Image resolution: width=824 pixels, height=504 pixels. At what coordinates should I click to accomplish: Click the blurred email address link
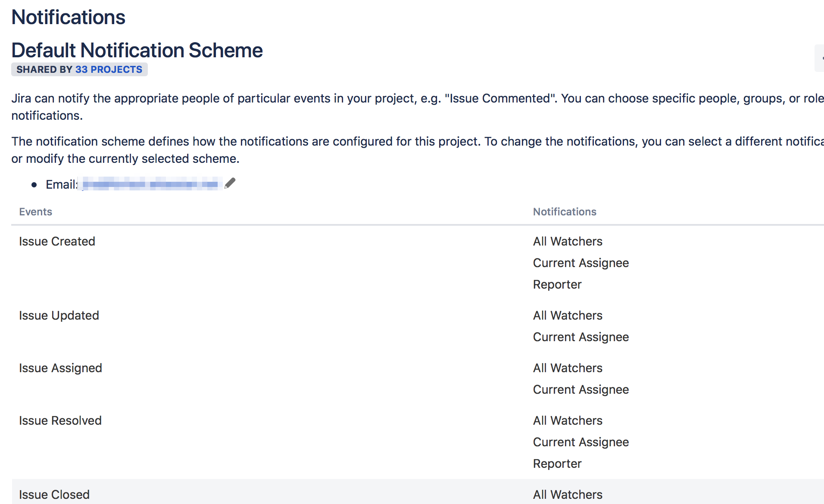(x=150, y=184)
